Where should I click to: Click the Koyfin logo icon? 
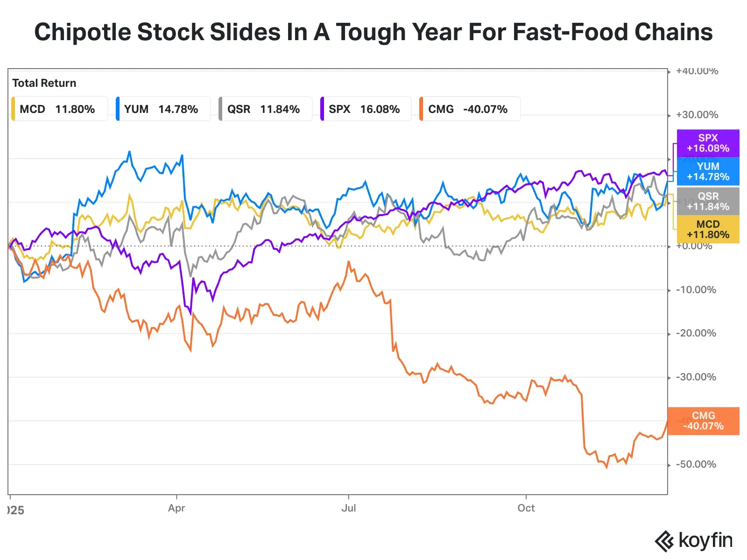pyautogui.click(x=664, y=541)
